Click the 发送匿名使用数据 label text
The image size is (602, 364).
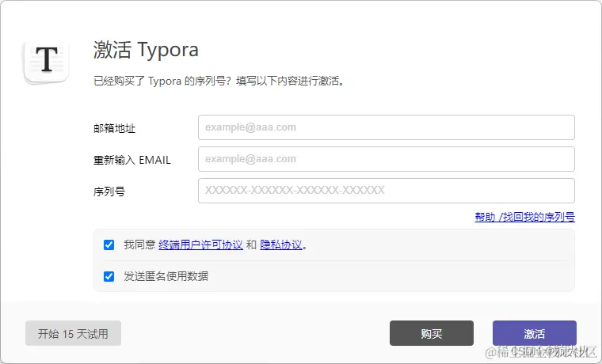coord(166,276)
